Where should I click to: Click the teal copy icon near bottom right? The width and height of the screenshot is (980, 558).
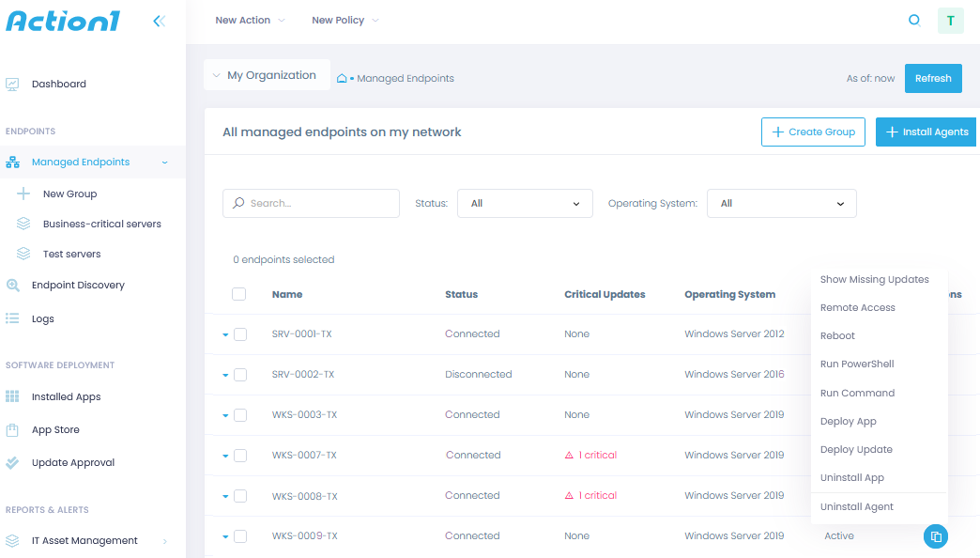[936, 535]
